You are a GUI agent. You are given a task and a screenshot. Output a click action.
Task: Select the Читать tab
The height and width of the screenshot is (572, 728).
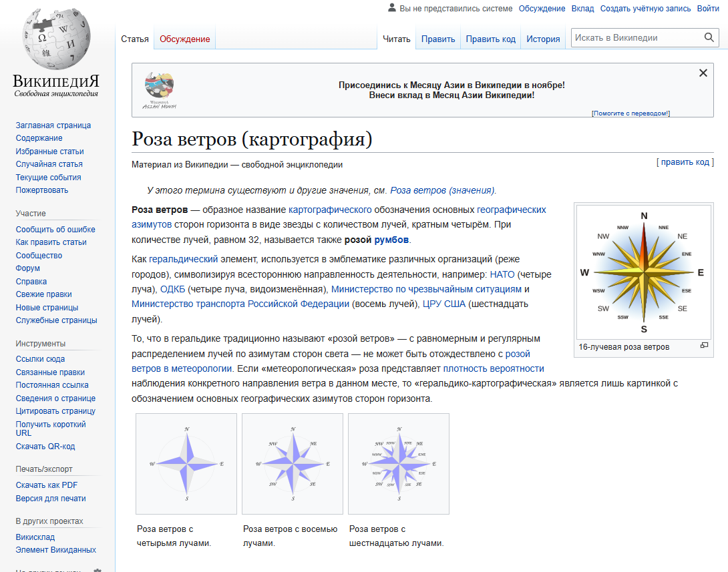[x=397, y=39]
